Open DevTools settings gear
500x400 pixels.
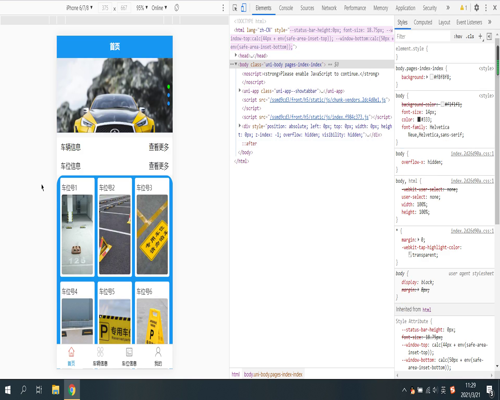(x=477, y=8)
